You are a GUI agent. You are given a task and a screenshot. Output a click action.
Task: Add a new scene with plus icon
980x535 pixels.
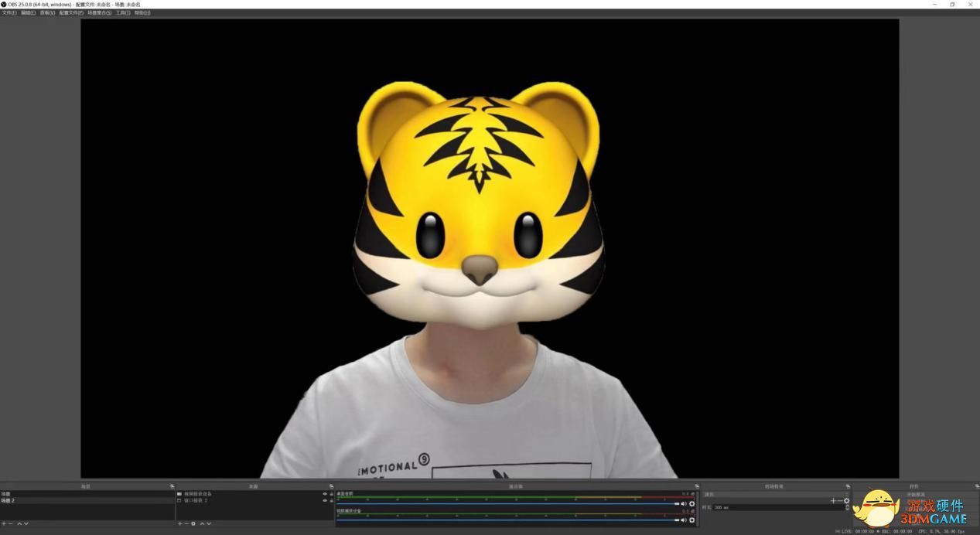(4, 523)
